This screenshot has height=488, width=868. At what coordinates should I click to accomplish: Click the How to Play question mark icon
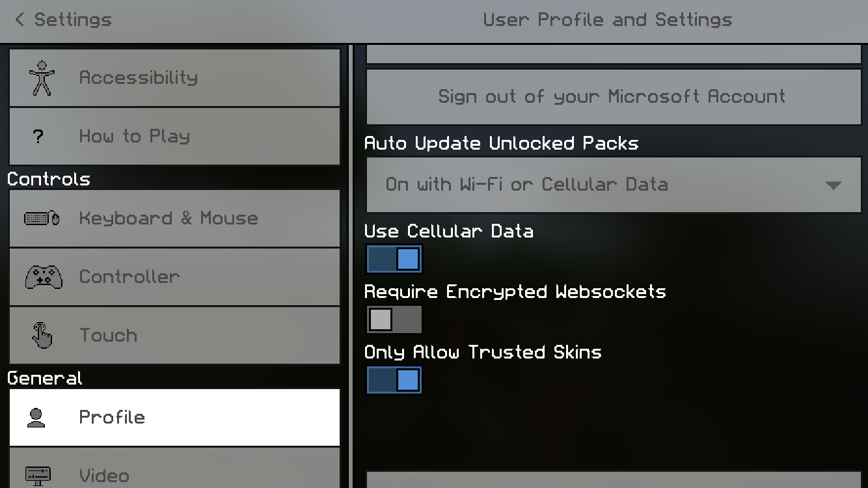pos(38,137)
